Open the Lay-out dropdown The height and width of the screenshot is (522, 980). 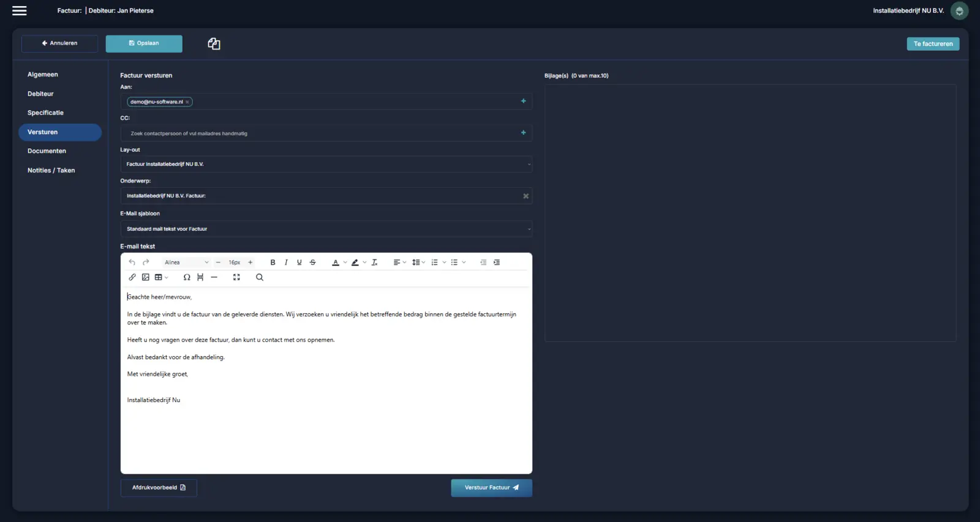[326, 164]
